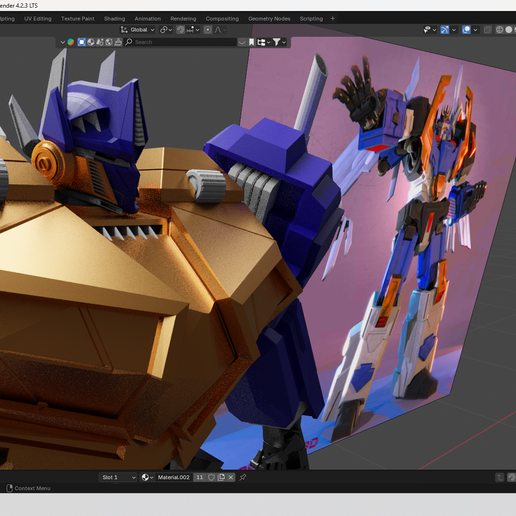The height and width of the screenshot is (516, 516).
Task: Open the Shading workspace tab
Action: click(x=114, y=19)
